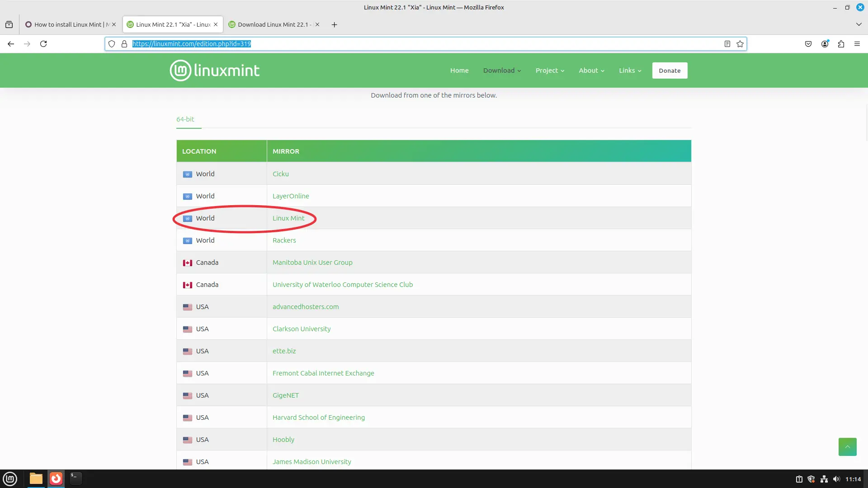Open the advancedhosters.com mirror
The image size is (868, 488).
click(x=306, y=307)
